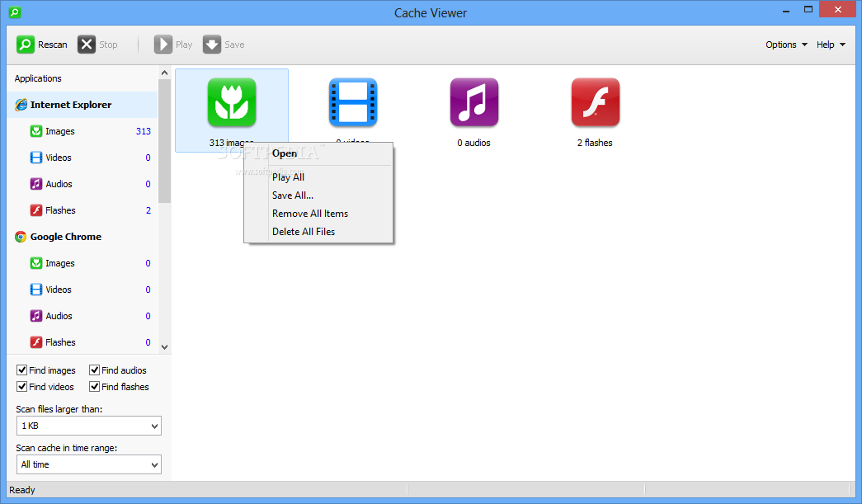Open Images under Internet Explorer
Image resolution: width=862 pixels, height=504 pixels.
tap(82, 131)
